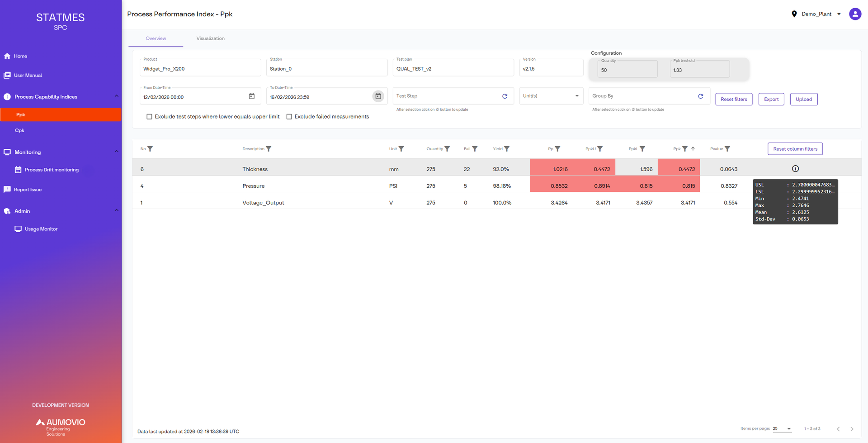Click the refresh icon next to Test Step
The height and width of the screenshot is (443, 868).
click(505, 96)
